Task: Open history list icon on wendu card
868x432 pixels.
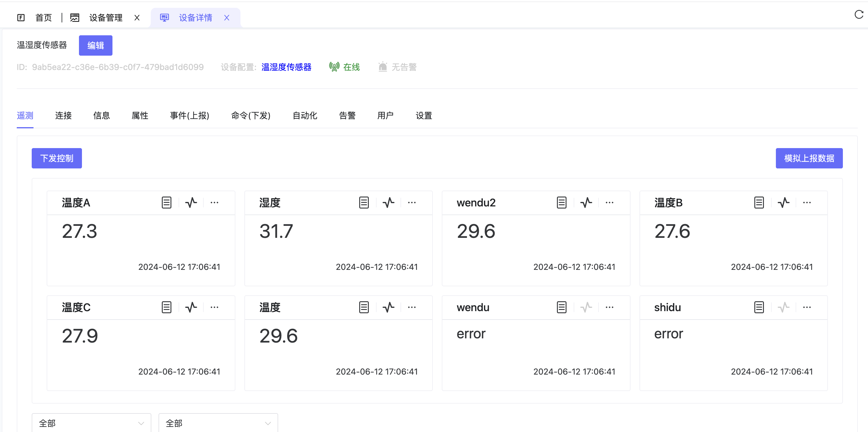Action: pos(561,307)
